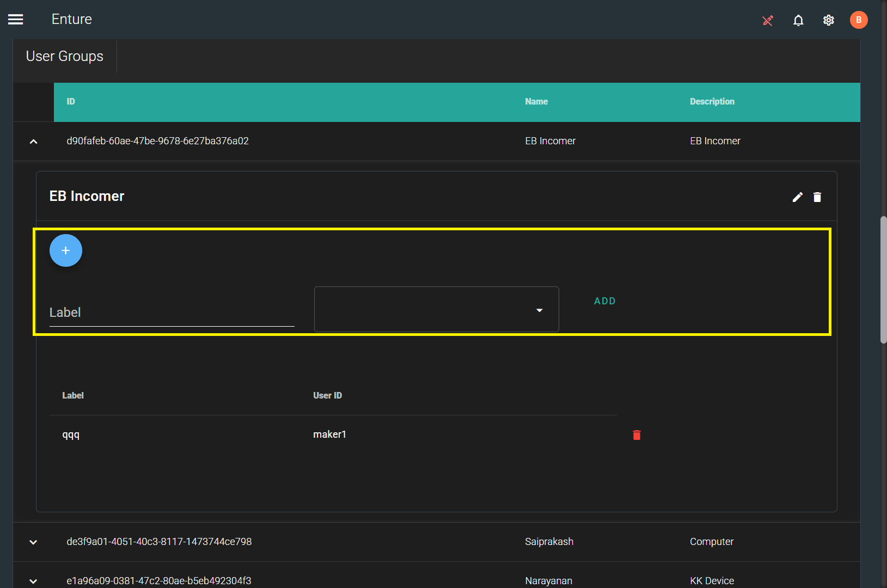Click the Saiprakash name cell
The image size is (887, 588).
tap(549, 542)
